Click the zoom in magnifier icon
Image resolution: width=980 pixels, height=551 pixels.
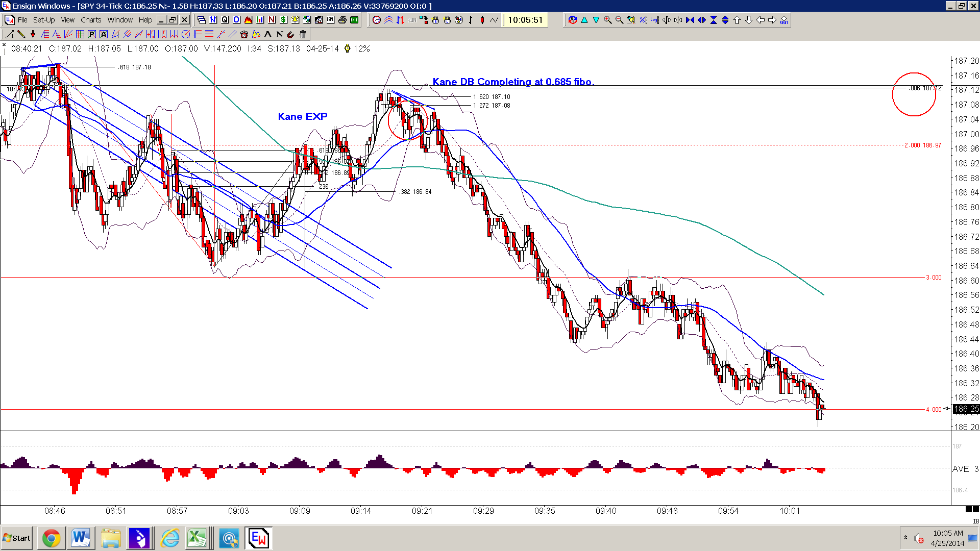[x=607, y=20]
